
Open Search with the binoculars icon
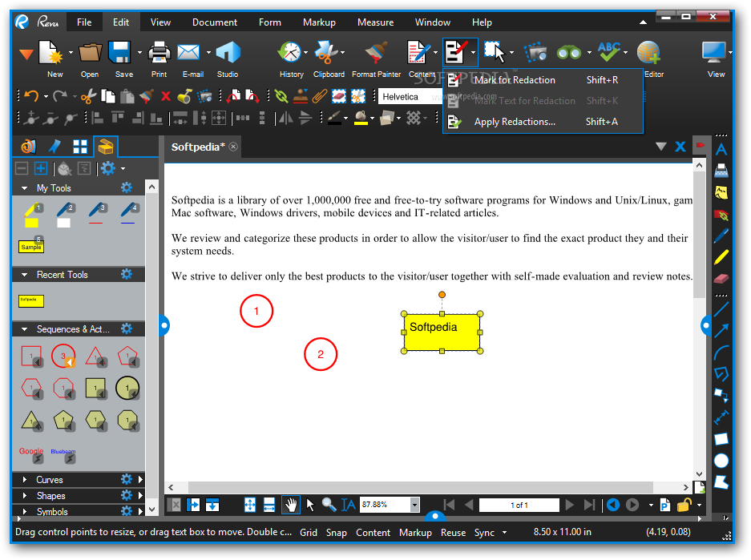569,53
